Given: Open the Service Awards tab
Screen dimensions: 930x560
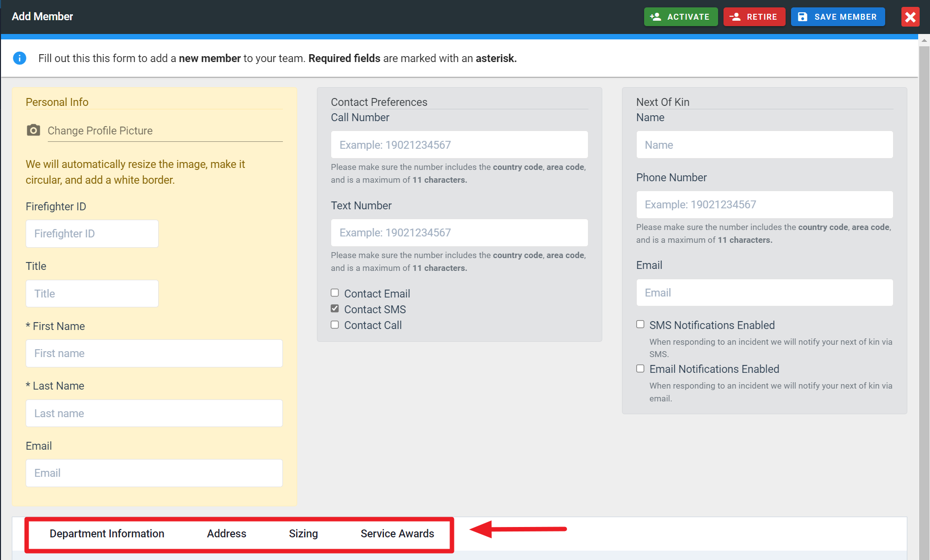Looking at the screenshot, I should click(x=397, y=534).
